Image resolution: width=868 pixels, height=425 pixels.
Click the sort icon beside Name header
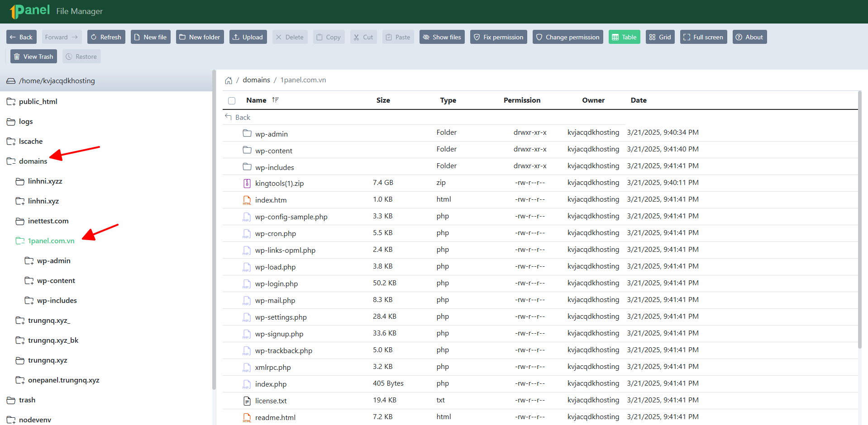pos(275,100)
